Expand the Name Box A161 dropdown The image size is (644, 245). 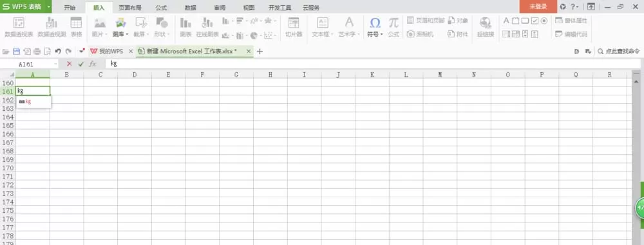(x=55, y=64)
